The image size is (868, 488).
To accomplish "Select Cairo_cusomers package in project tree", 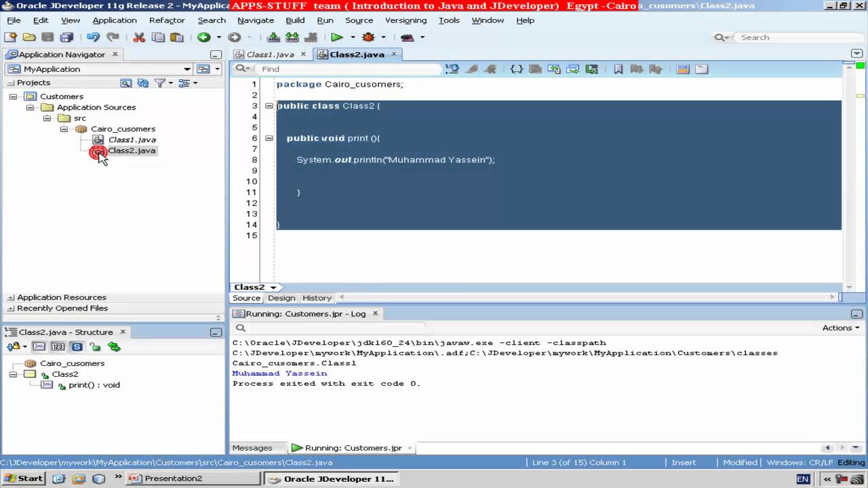I will point(123,129).
